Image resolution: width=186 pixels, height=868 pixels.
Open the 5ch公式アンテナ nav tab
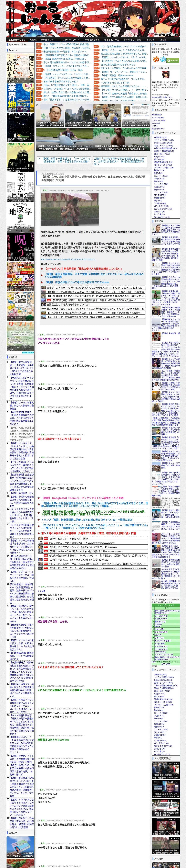point(17,40)
